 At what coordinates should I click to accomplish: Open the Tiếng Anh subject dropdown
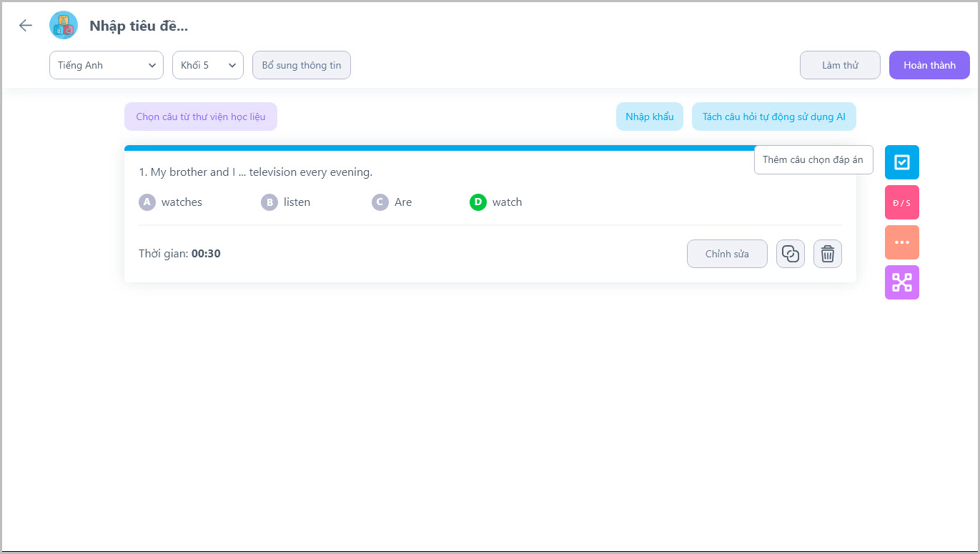[107, 65]
